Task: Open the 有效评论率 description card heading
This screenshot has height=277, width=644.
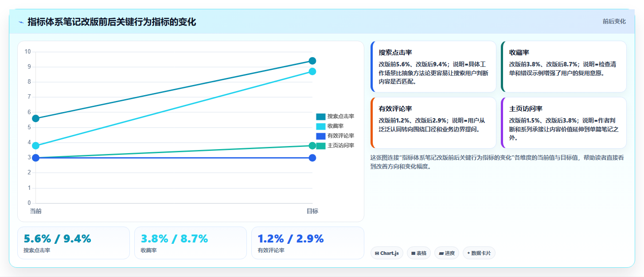Action: (x=395, y=109)
